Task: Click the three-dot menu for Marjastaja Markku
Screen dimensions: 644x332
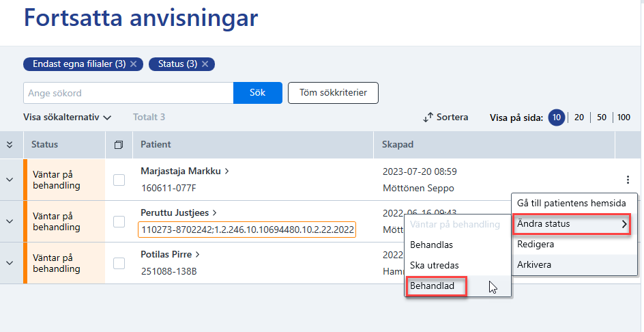Action: [628, 180]
